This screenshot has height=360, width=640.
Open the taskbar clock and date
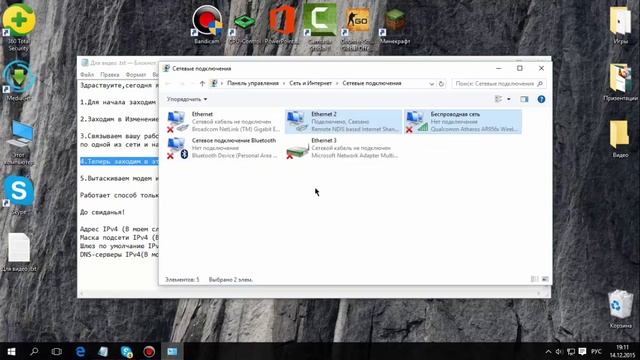622,351
